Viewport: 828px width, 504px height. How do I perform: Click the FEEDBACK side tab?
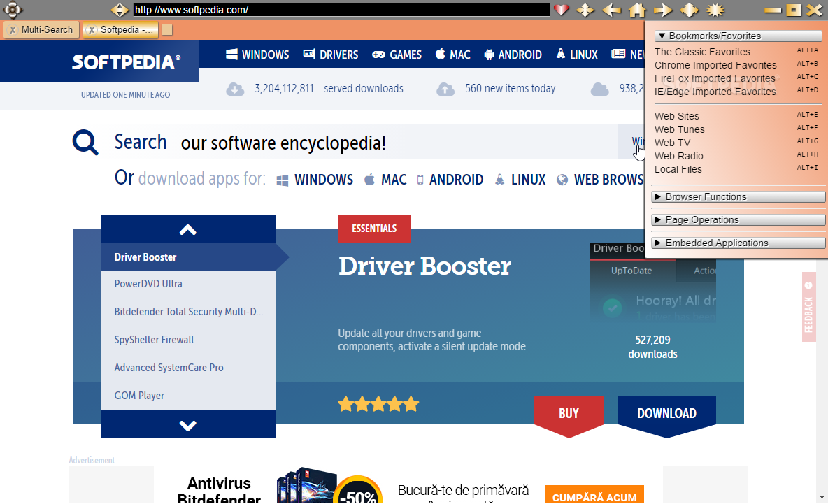[x=808, y=307]
